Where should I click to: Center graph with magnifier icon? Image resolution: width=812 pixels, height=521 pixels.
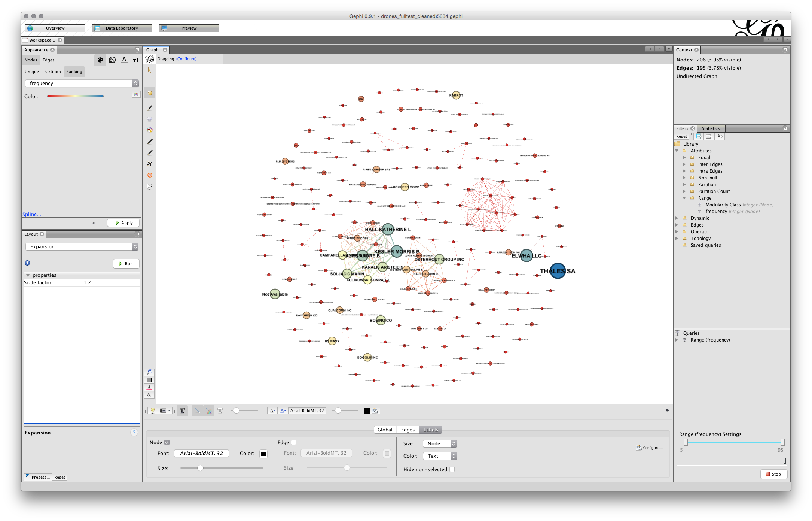point(149,372)
